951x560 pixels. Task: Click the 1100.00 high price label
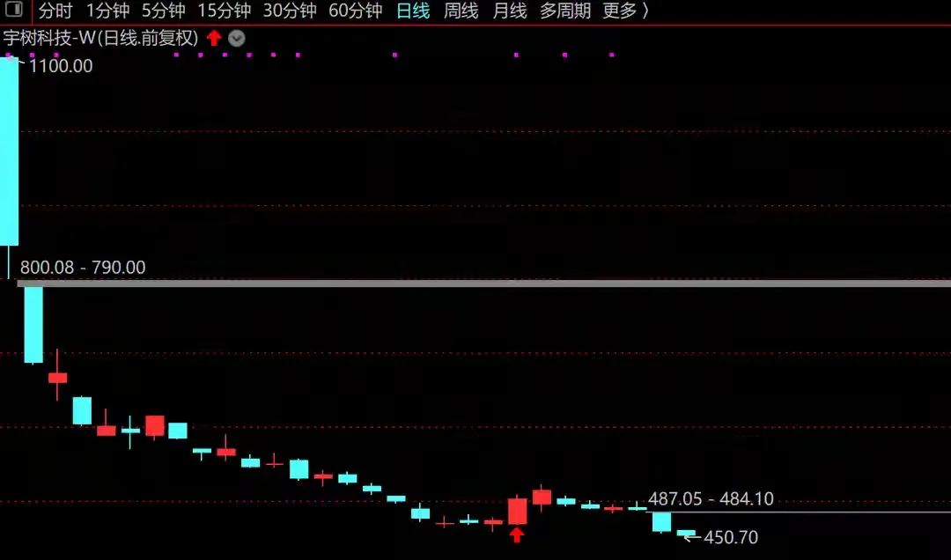(61, 65)
